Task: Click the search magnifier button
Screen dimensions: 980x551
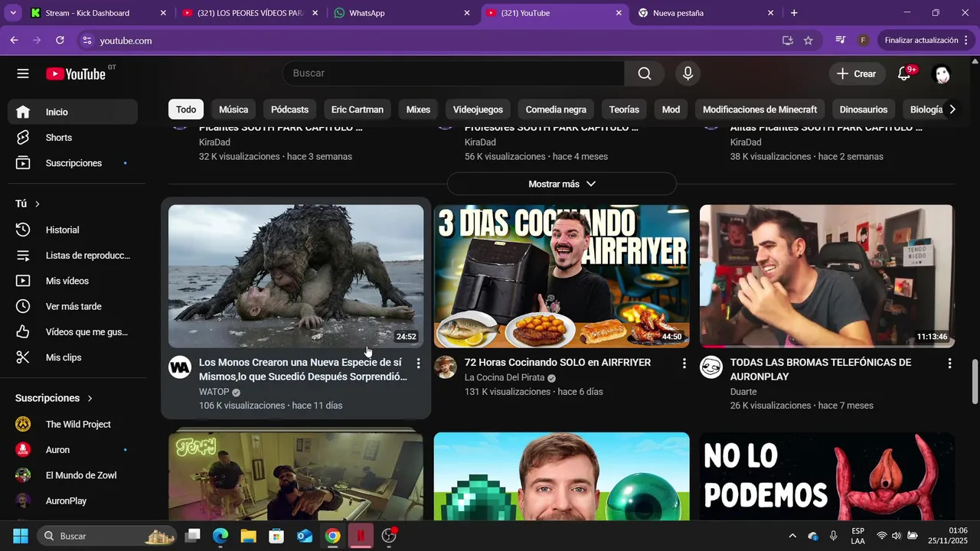Action: pyautogui.click(x=645, y=73)
